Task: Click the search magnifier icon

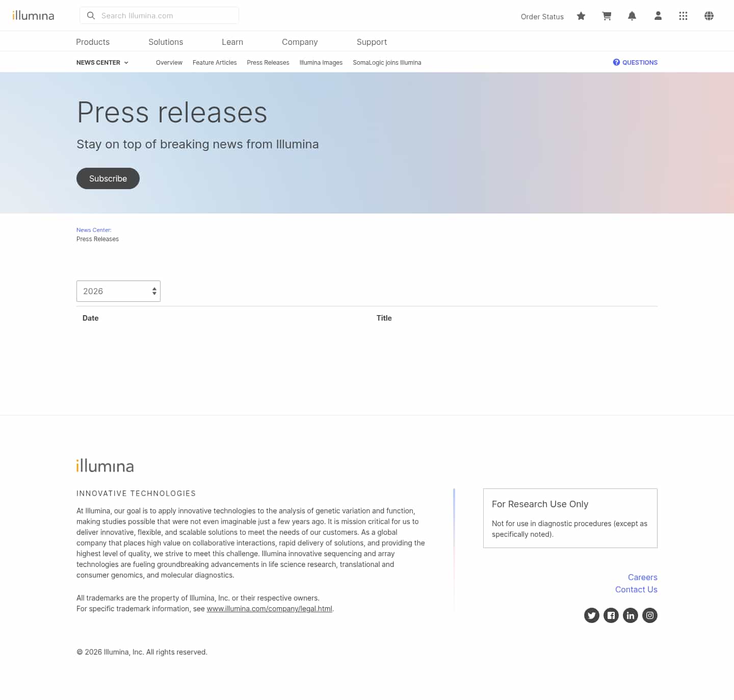Action: (x=91, y=16)
